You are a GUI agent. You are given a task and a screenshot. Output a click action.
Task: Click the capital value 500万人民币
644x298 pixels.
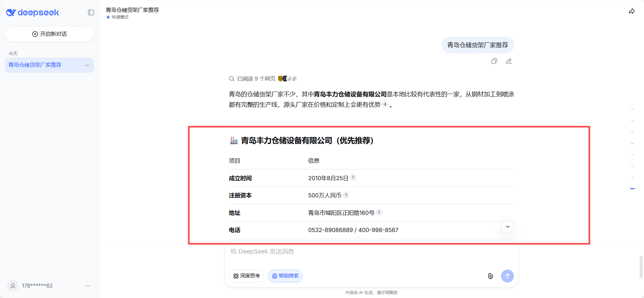325,195
